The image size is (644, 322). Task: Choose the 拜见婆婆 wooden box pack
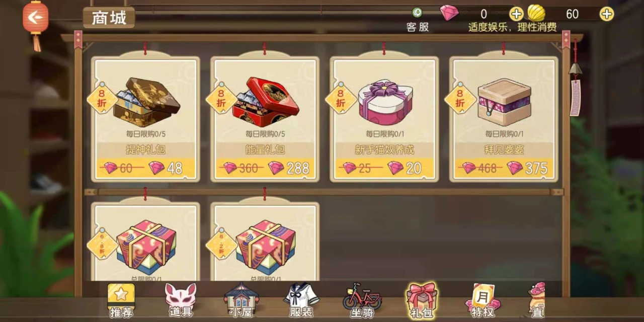(503, 119)
